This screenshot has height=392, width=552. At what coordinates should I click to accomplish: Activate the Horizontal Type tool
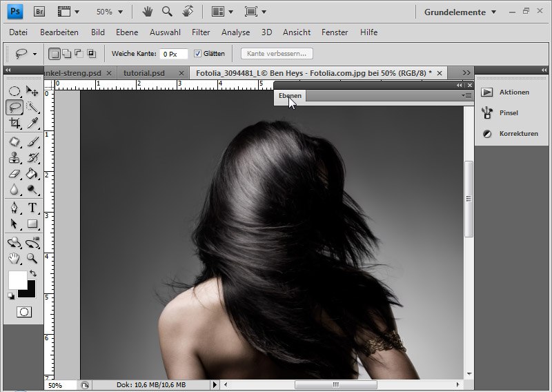(32, 208)
